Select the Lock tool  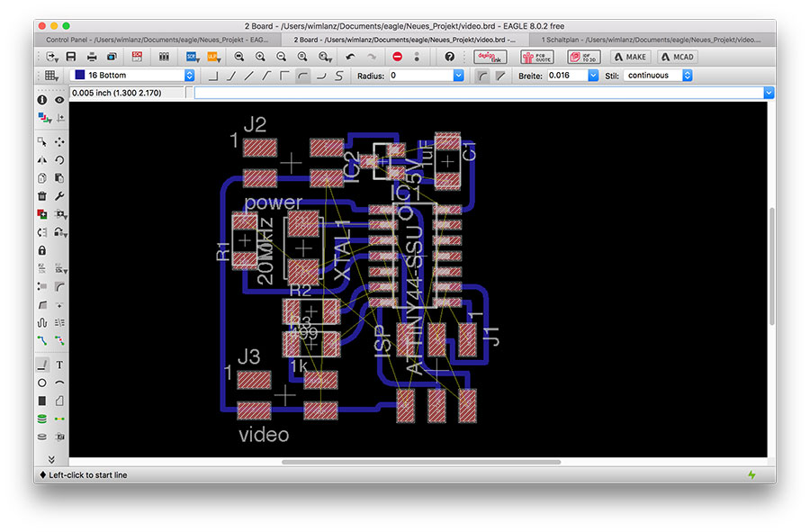(x=41, y=250)
